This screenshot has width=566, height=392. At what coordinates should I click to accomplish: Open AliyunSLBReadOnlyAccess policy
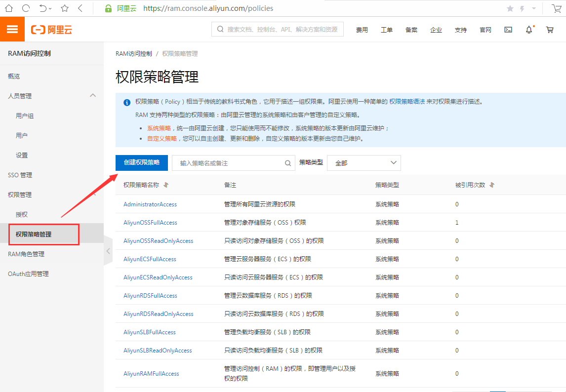point(158,351)
